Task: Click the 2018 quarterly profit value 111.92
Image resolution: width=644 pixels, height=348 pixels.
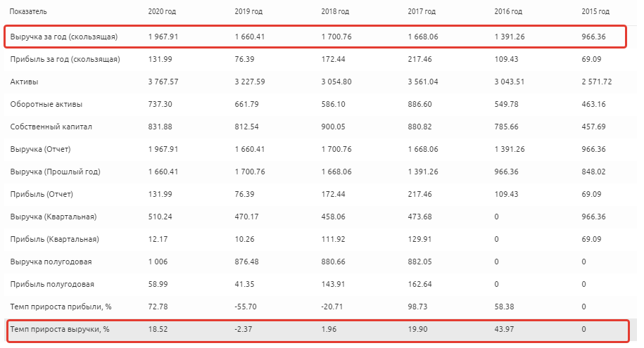Action: click(x=333, y=239)
